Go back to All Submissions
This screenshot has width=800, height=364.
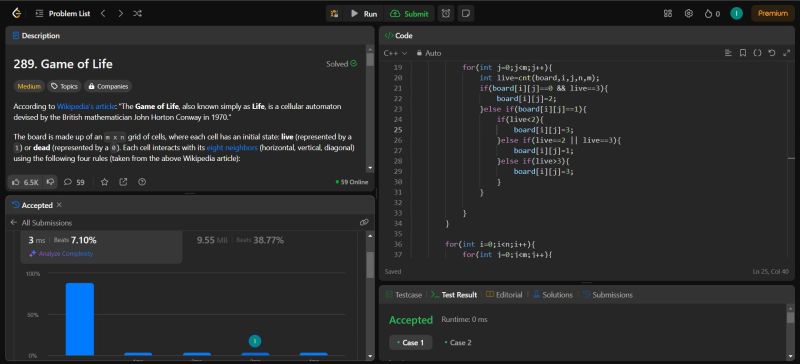click(x=41, y=223)
